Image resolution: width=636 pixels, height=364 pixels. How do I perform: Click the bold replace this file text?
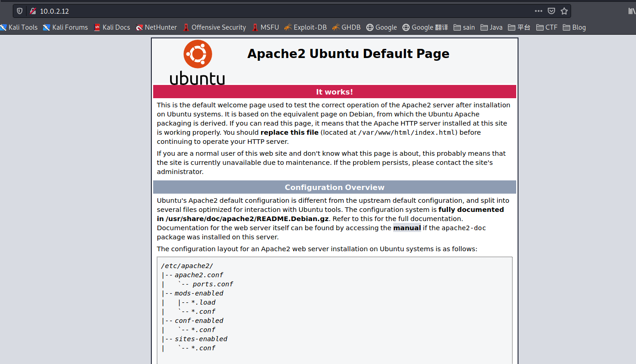coord(289,132)
